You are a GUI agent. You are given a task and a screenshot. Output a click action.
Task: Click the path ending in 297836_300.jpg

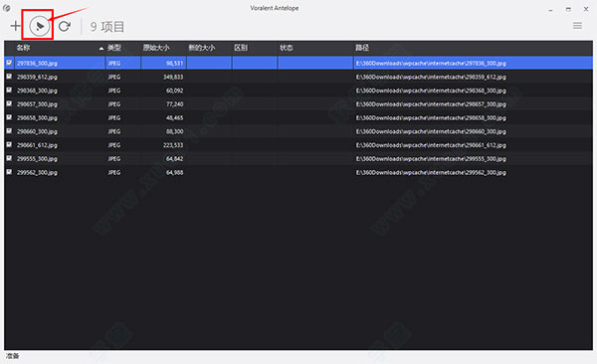click(431, 64)
